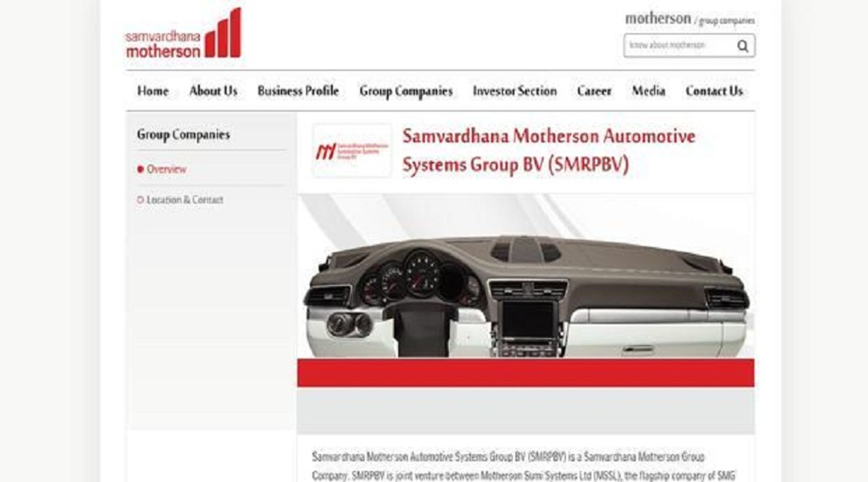Select Overview in the sidebar
The image size is (868, 482).
(167, 169)
